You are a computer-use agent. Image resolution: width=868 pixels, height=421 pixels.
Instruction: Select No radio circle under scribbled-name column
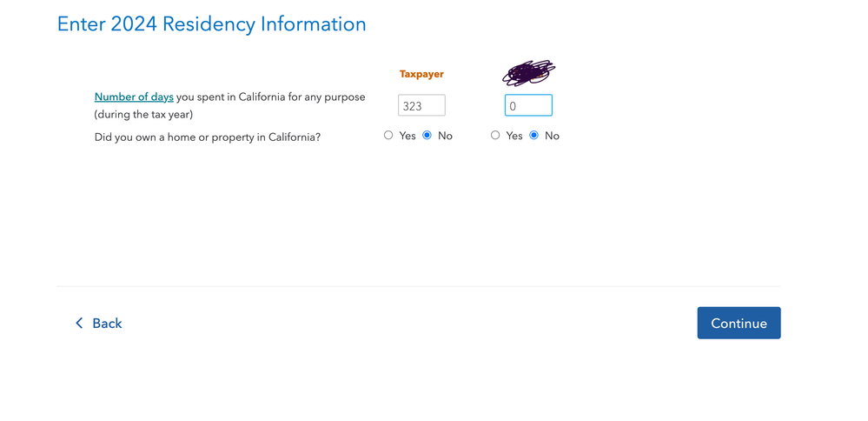[x=533, y=135]
